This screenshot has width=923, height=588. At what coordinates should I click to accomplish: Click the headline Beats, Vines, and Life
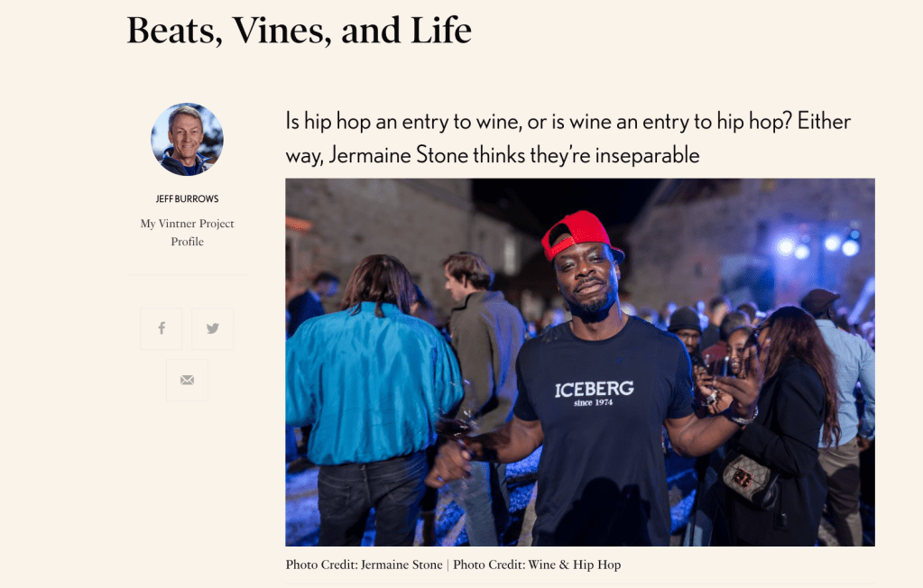point(299,31)
